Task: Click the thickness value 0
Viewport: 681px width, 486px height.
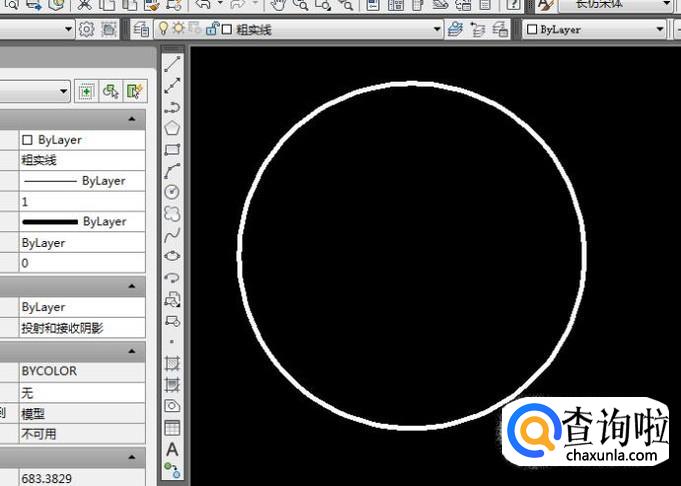Action: click(x=82, y=263)
